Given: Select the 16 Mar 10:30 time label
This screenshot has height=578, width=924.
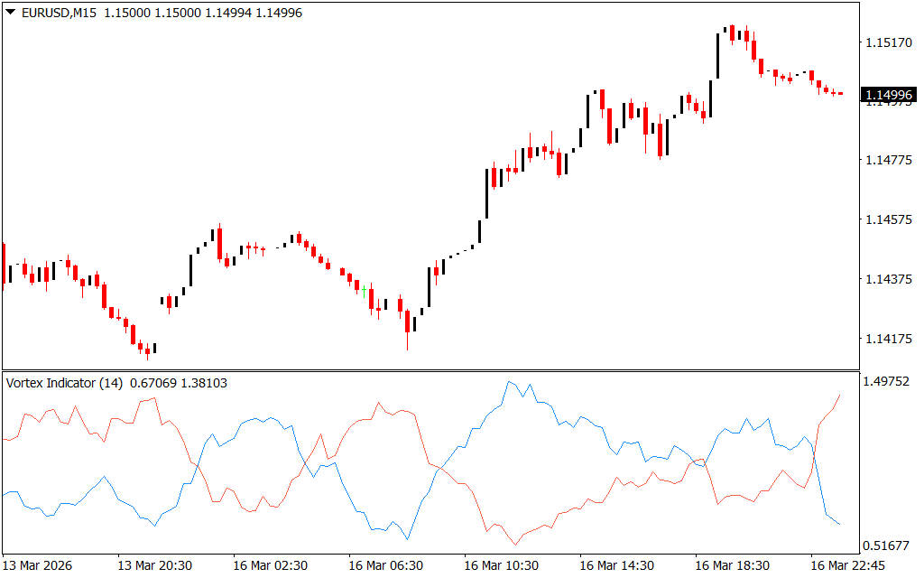Looking at the screenshot, I should pyautogui.click(x=501, y=565).
